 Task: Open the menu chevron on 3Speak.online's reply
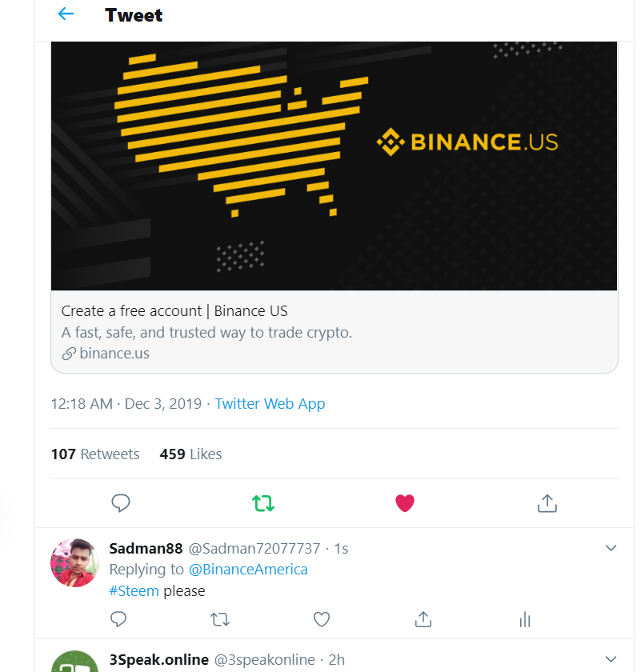click(611, 658)
